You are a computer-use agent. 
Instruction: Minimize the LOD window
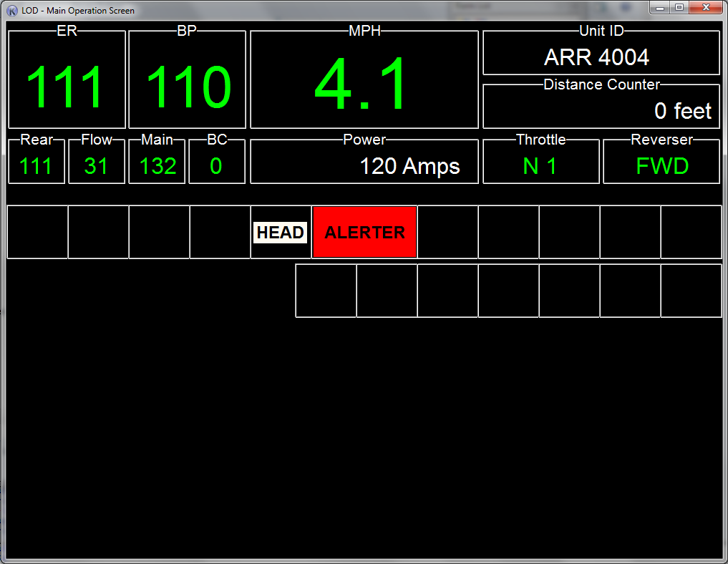tap(659, 7)
